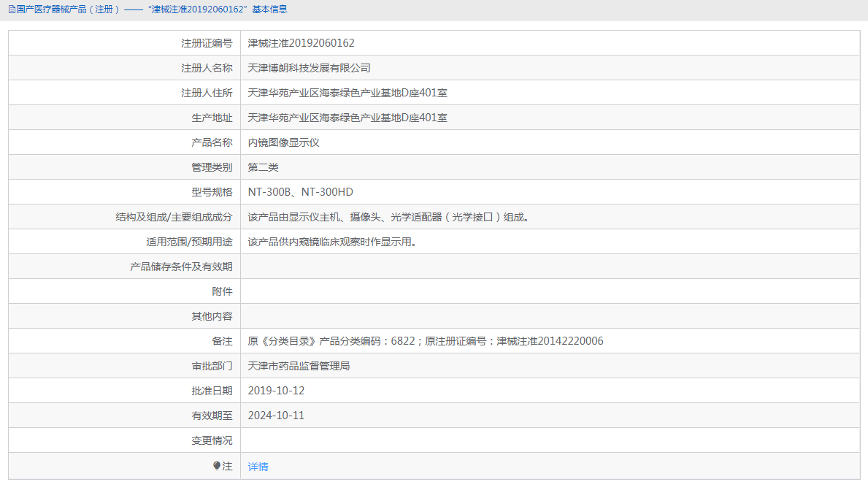The image size is (868, 482).
Task: Open the 详情 link in the 注 row
Action: pos(256,464)
